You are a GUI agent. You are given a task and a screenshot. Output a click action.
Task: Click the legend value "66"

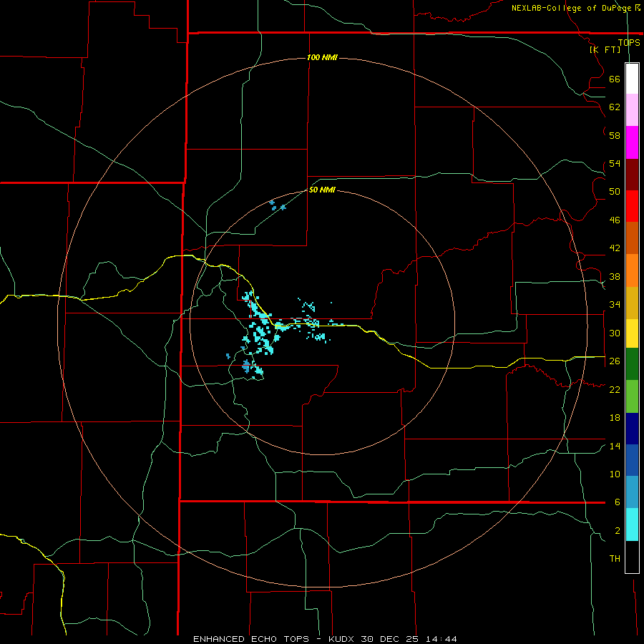[615, 79]
